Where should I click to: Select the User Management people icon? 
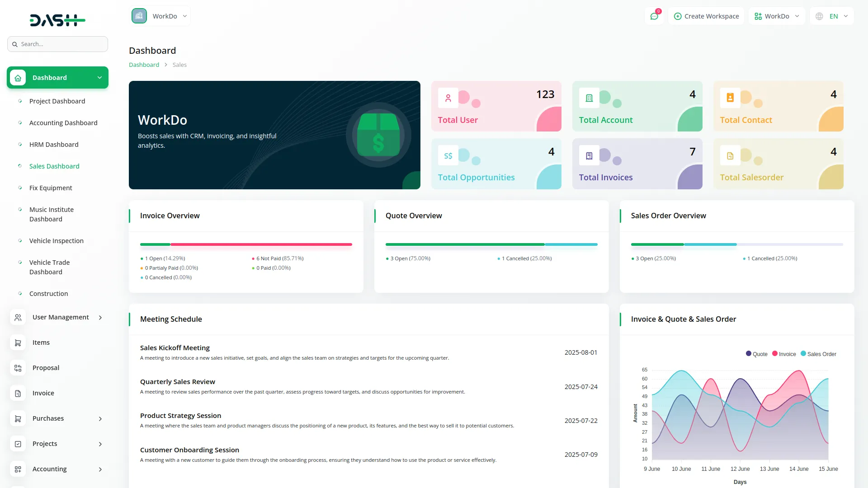pos(18,317)
